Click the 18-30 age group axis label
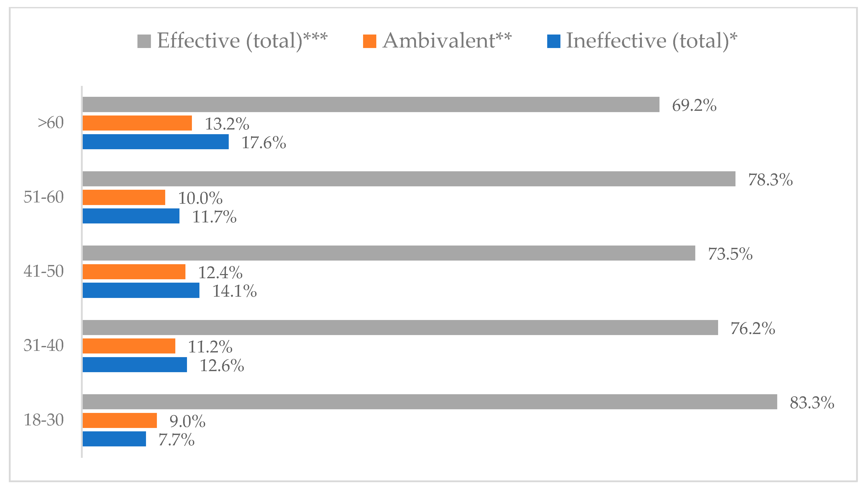 click(44, 420)
